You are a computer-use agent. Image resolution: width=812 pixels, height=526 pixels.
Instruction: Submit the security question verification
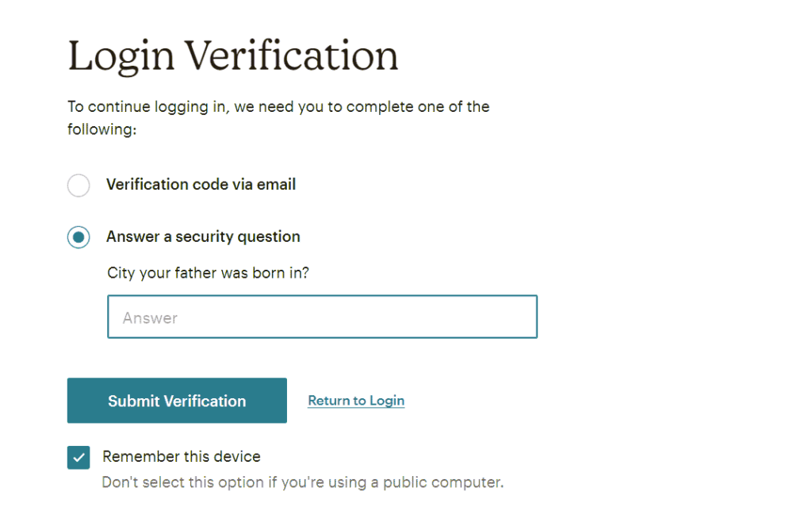pyautogui.click(x=176, y=401)
